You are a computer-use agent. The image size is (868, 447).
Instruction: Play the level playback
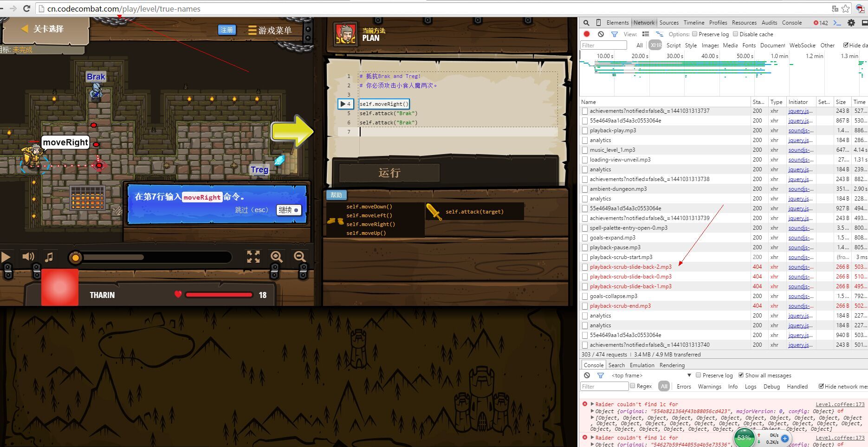[x=6, y=257]
